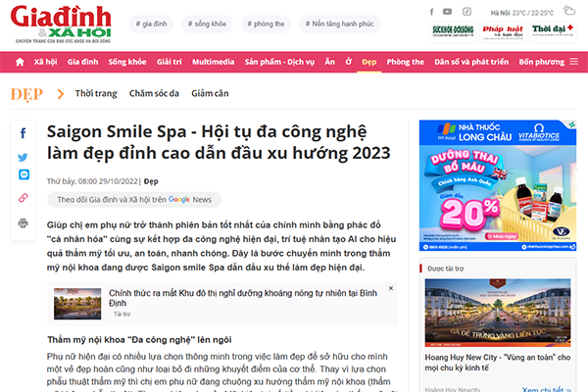588x392 pixels.
Task: Open the YouTube icon in header
Action: point(448,12)
